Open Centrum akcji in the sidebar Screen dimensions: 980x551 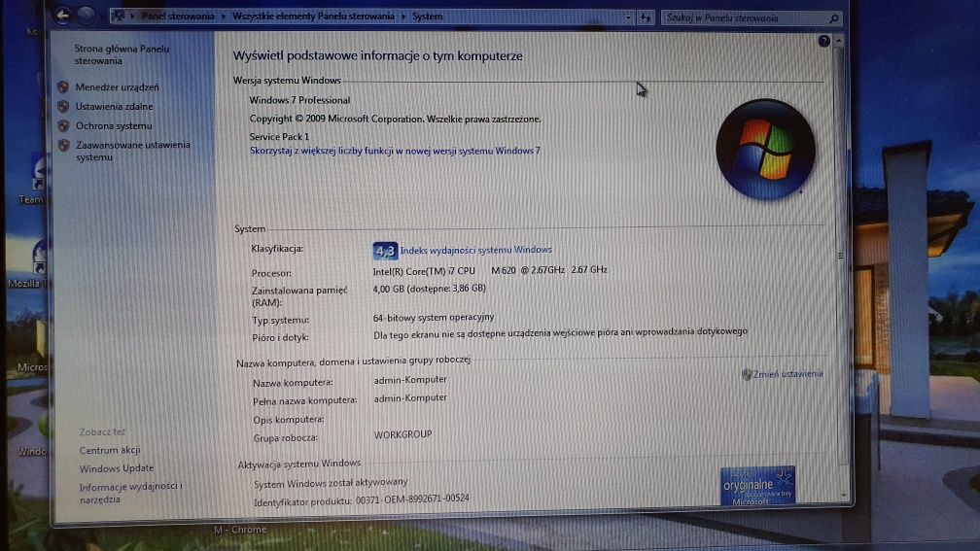tap(109, 450)
